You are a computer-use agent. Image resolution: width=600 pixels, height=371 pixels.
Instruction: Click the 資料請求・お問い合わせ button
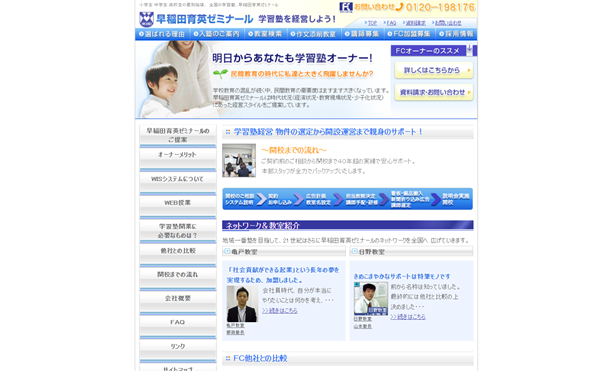click(434, 93)
